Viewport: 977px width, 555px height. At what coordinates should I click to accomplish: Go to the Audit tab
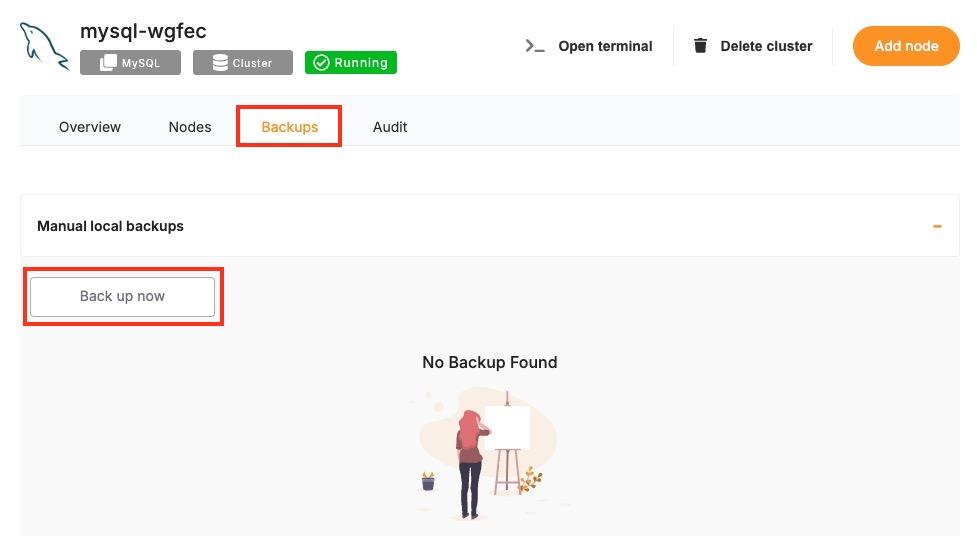click(390, 127)
